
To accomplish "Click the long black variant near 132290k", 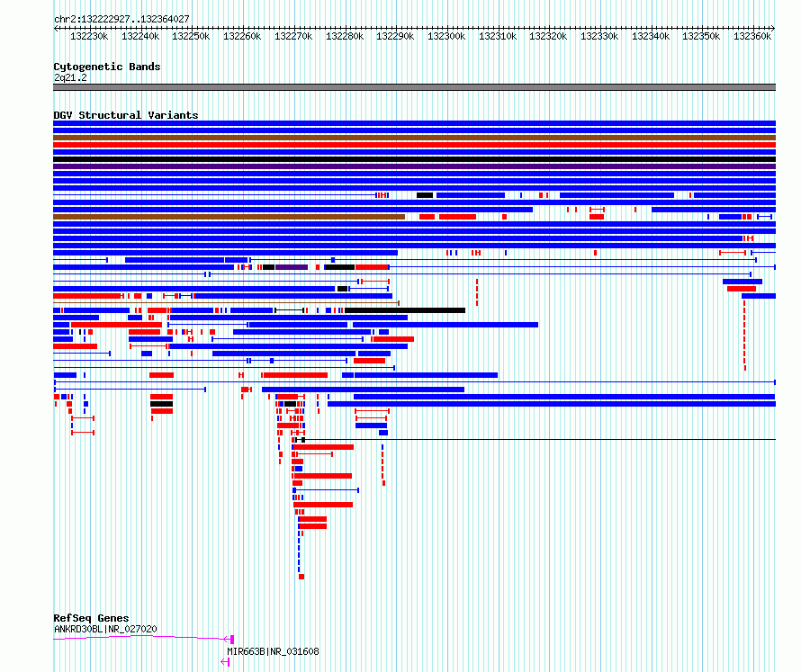I will click(405, 310).
